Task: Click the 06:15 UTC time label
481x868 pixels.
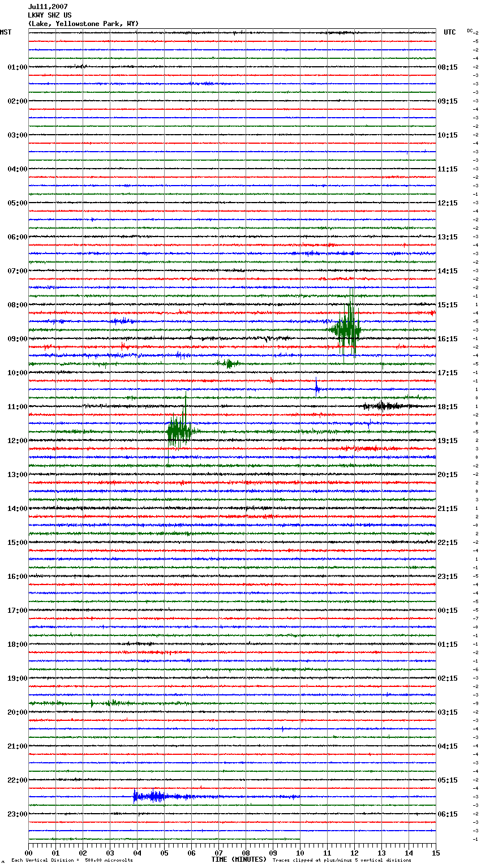Action: pyautogui.click(x=448, y=814)
